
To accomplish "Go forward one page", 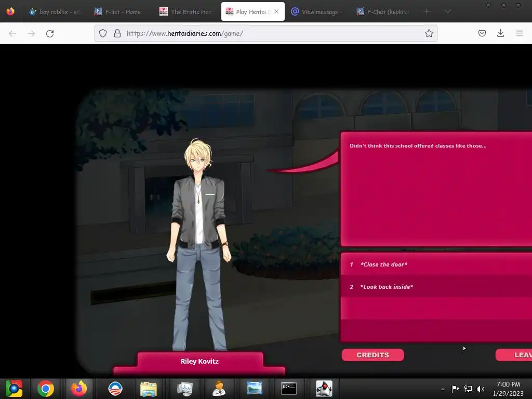I will [x=31, y=34].
